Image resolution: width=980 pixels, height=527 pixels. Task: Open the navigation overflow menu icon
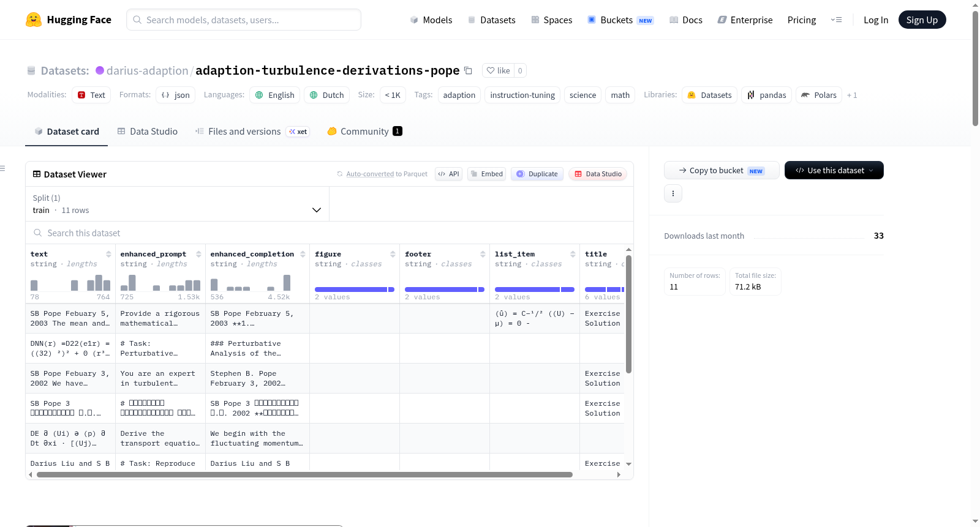(836, 20)
